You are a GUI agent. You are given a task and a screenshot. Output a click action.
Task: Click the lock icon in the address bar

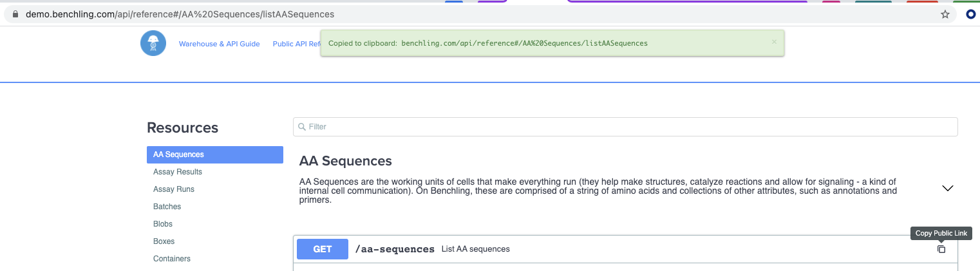(16, 14)
